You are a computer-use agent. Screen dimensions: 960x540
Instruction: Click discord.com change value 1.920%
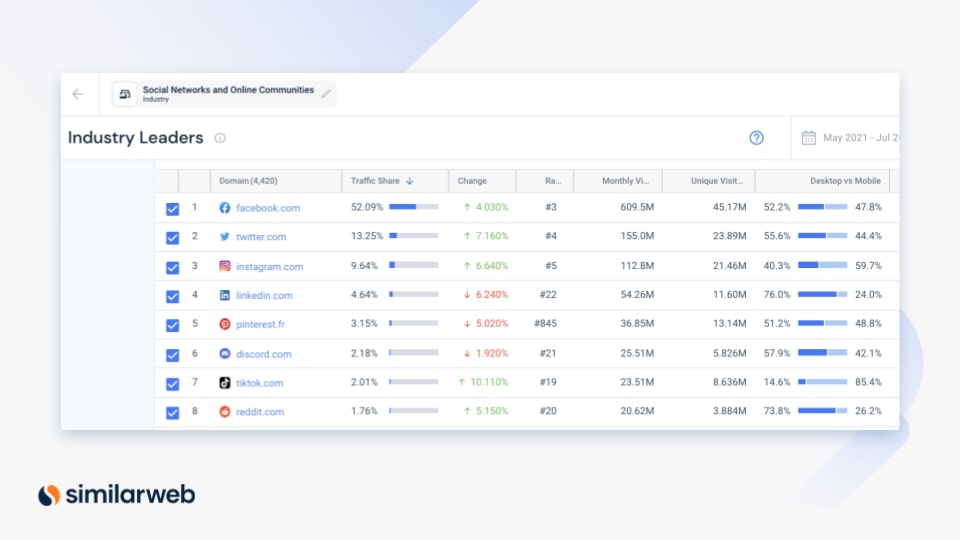pos(492,353)
